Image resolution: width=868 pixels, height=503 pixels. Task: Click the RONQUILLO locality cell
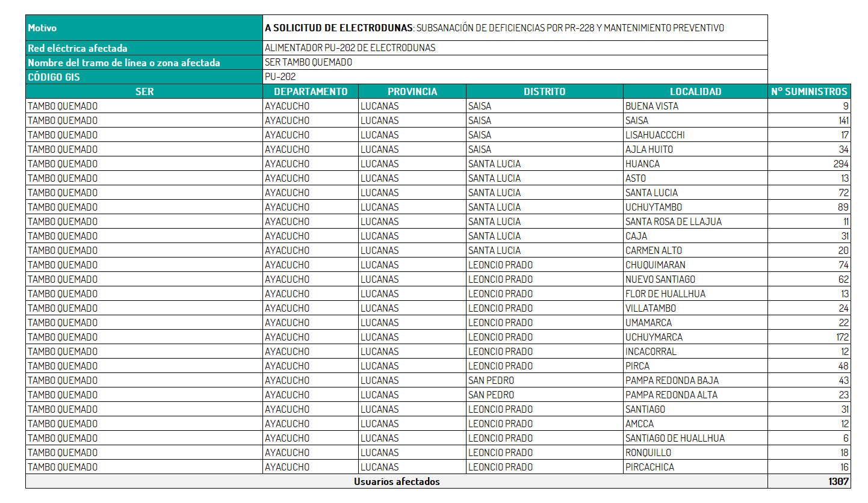(696, 452)
